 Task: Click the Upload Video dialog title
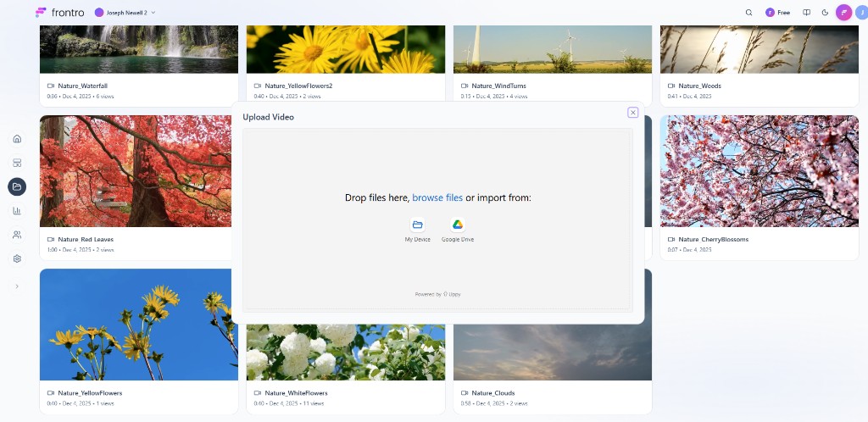pos(269,117)
